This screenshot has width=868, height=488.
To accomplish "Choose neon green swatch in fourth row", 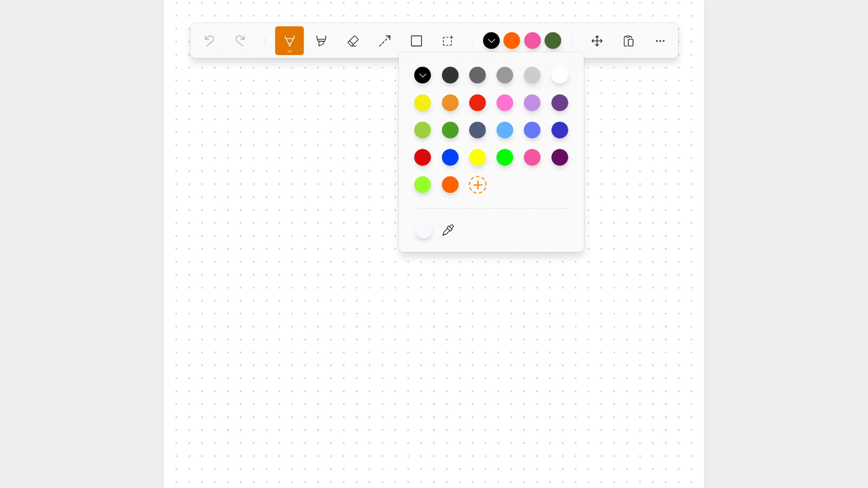I will tap(505, 157).
